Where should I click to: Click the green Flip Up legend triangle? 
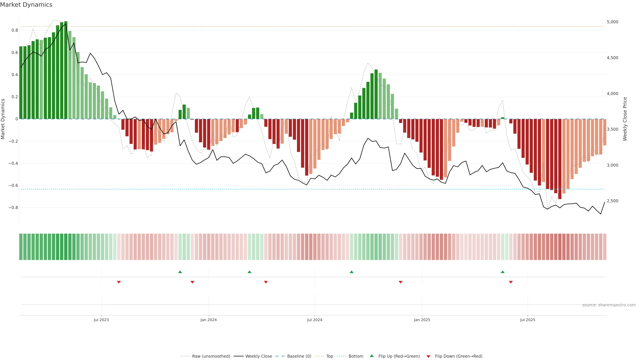point(372,356)
